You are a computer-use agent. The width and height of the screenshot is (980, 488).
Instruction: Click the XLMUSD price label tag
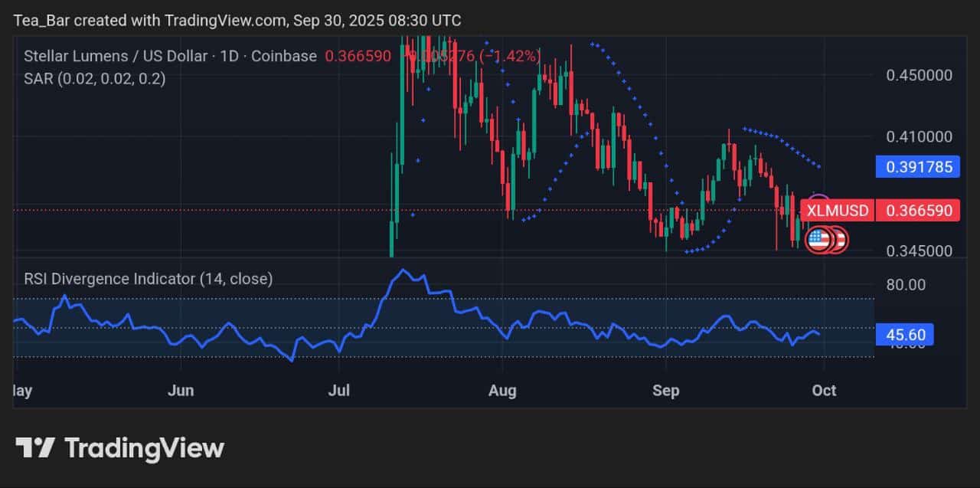(x=838, y=210)
